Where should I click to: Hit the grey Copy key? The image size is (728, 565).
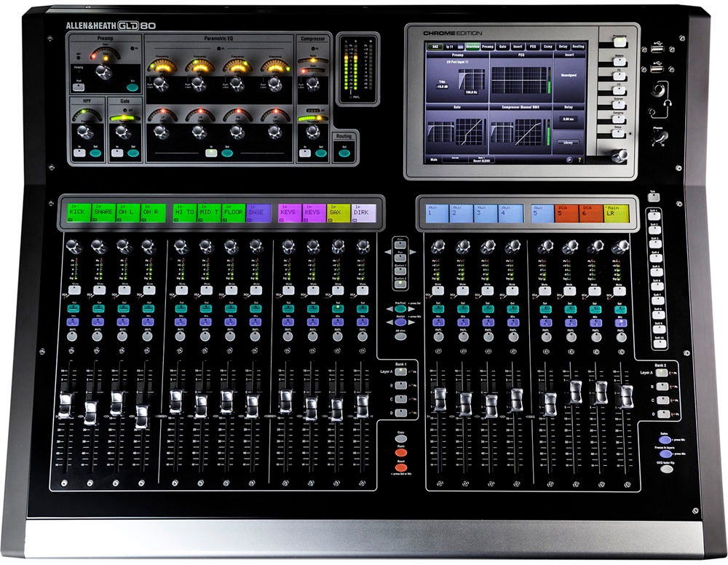click(x=400, y=438)
